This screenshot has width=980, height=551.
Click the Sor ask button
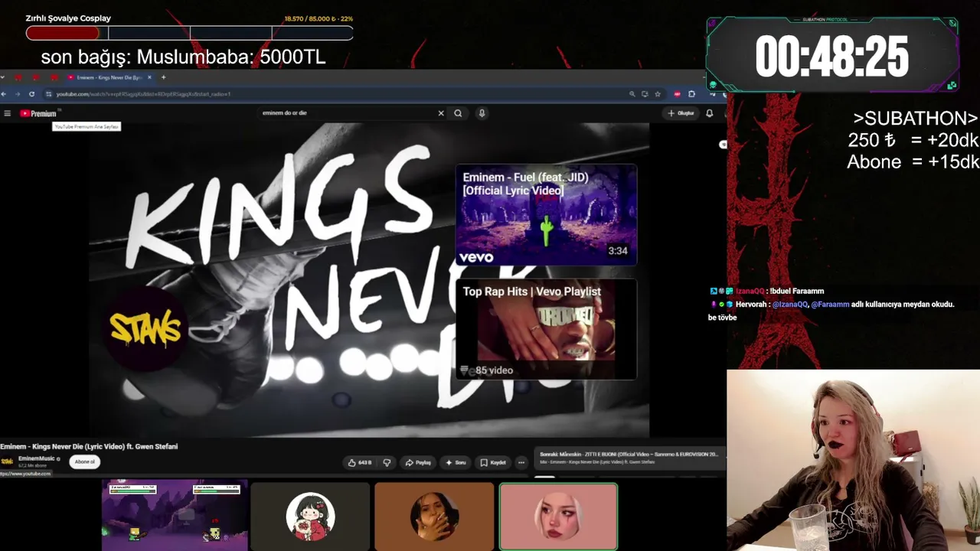coord(456,462)
